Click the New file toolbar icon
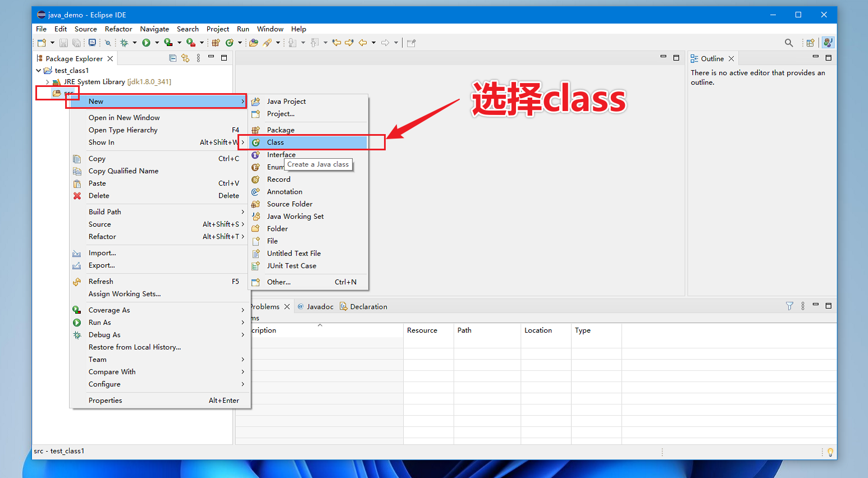Image resolution: width=868 pixels, height=478 pixels. [x=42, y=43]
